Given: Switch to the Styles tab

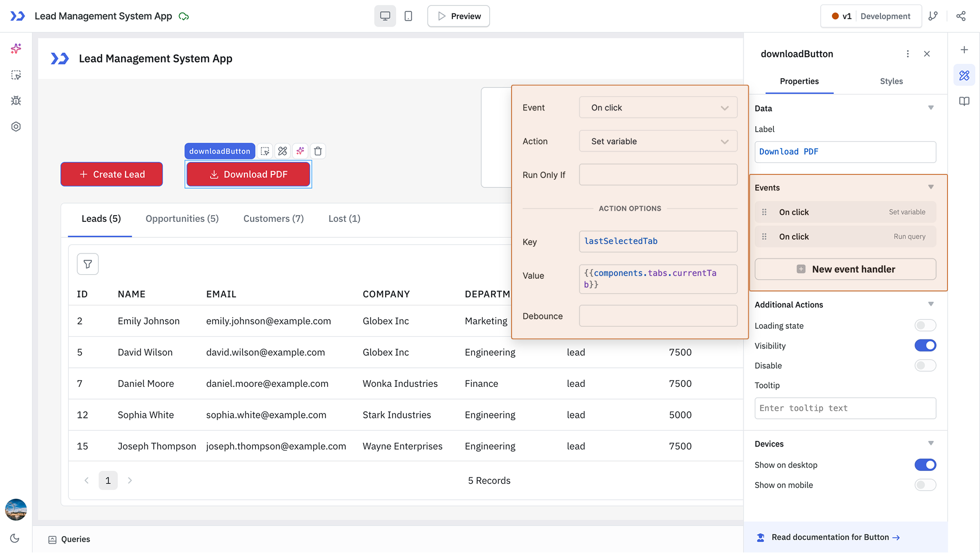Looking at the screenshot, I should (891, 81).
